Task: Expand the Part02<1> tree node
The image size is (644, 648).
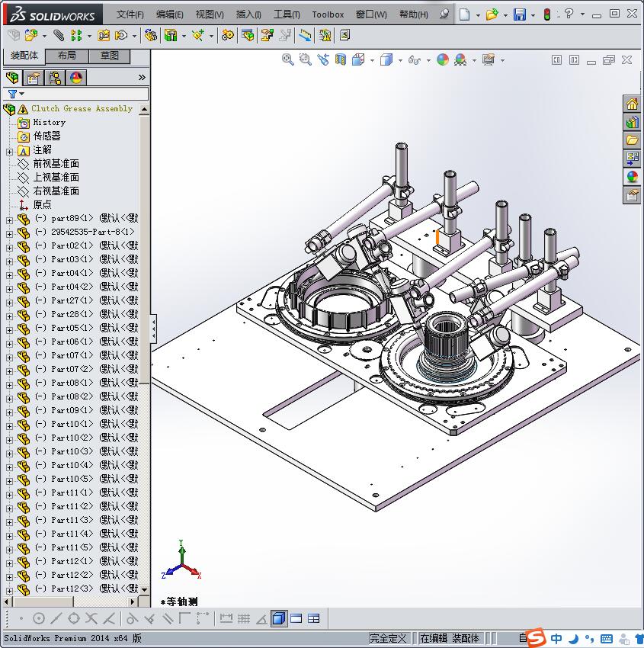Action: (x=9, y=248)
